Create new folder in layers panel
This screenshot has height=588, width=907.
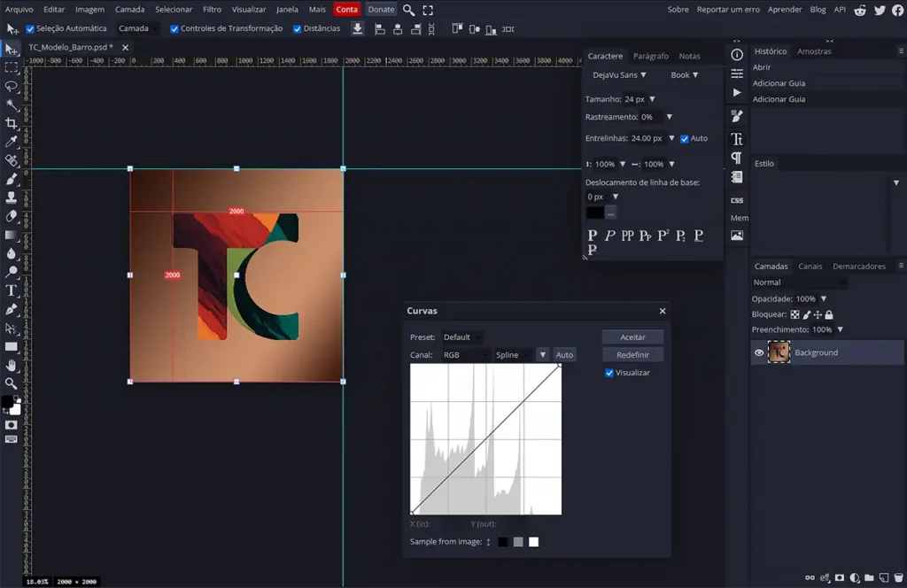[869, 577]
